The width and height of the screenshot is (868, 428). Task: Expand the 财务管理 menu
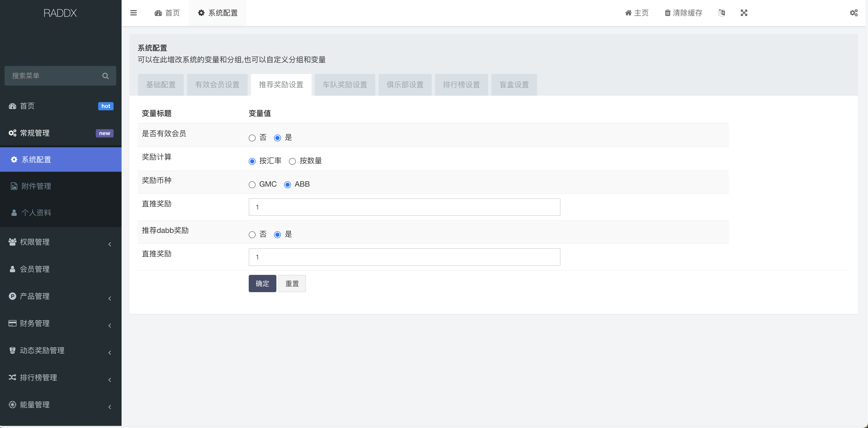tap(34, 323)
